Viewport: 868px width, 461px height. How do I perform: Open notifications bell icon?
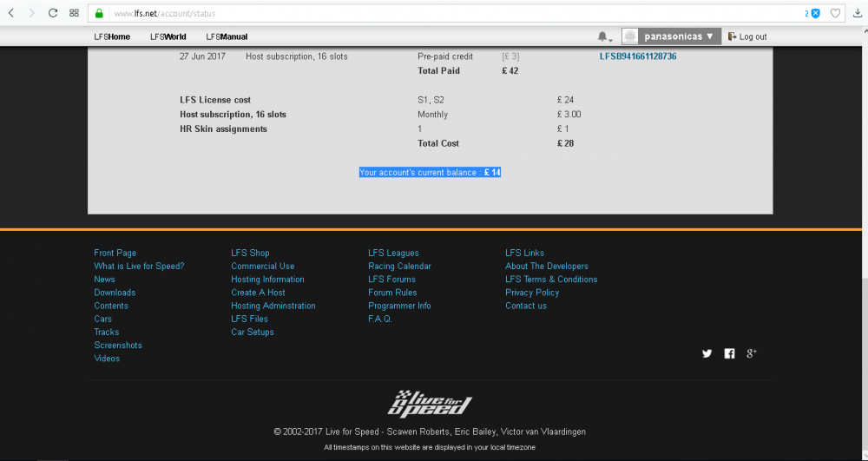click(x=604, y=36)
